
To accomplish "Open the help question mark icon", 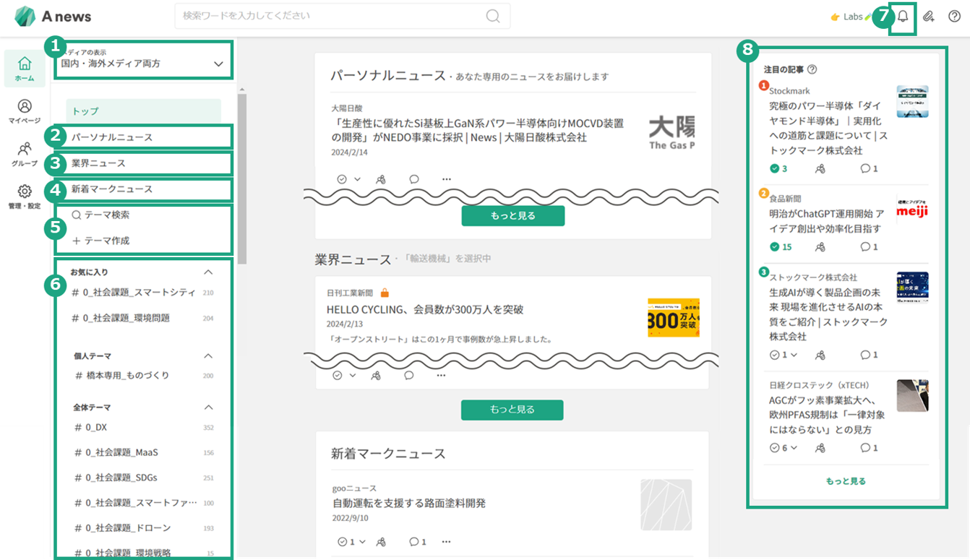I will click(954, 17).
